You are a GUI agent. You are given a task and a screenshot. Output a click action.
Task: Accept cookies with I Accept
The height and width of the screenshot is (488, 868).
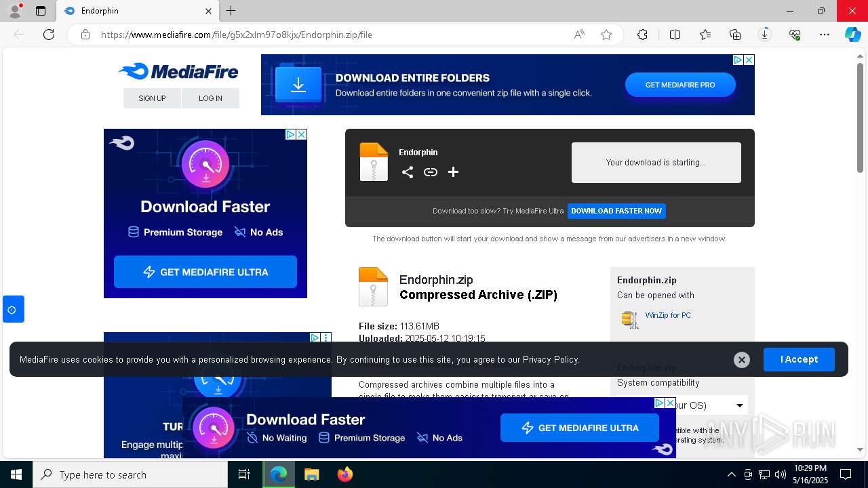coord(799,359)
